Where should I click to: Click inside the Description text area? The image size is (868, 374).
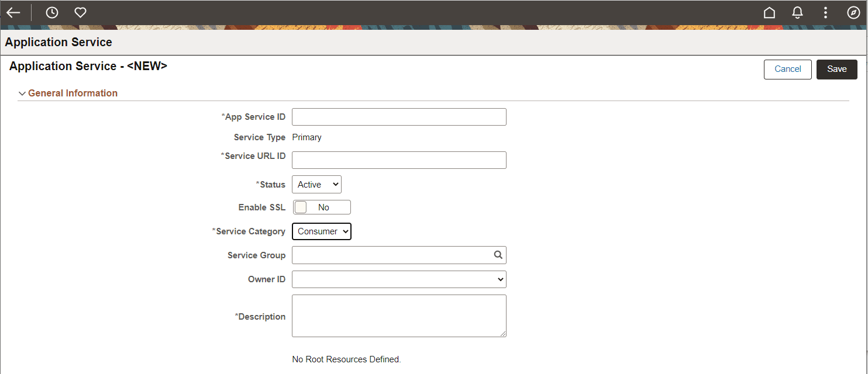[x=399, y=316]
